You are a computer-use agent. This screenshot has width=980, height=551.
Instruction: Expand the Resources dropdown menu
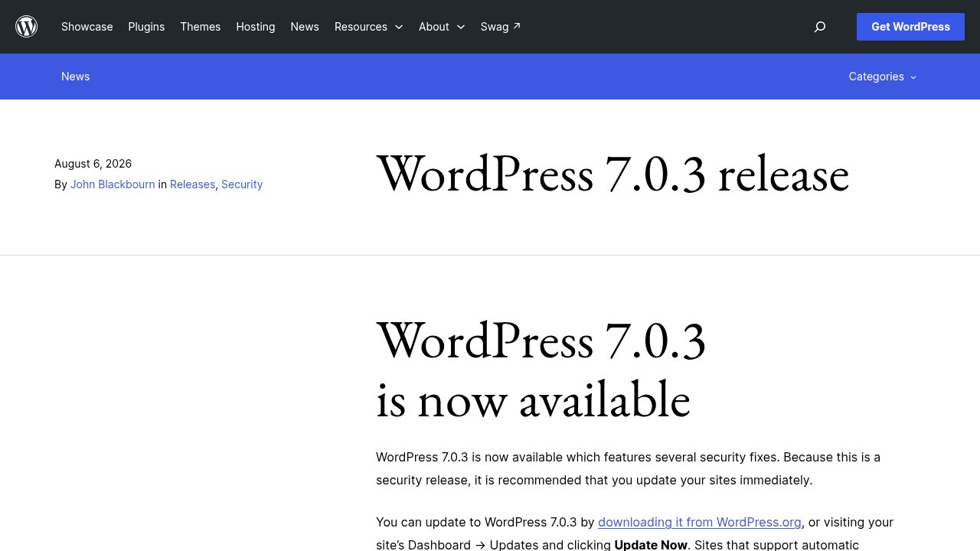[x=369, y=27]
